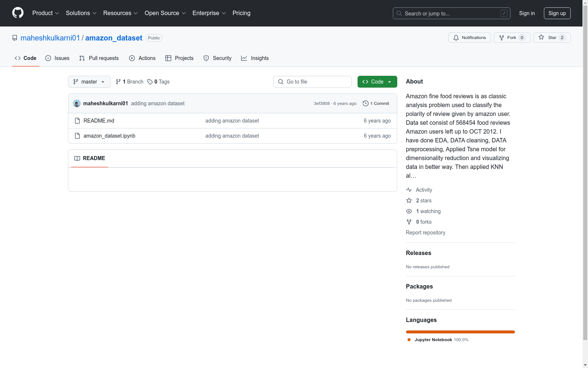Screen dimensions: 588x368
Task: Open commit message in README.md row
Action: pyautogui.click(x=232, y=121)
